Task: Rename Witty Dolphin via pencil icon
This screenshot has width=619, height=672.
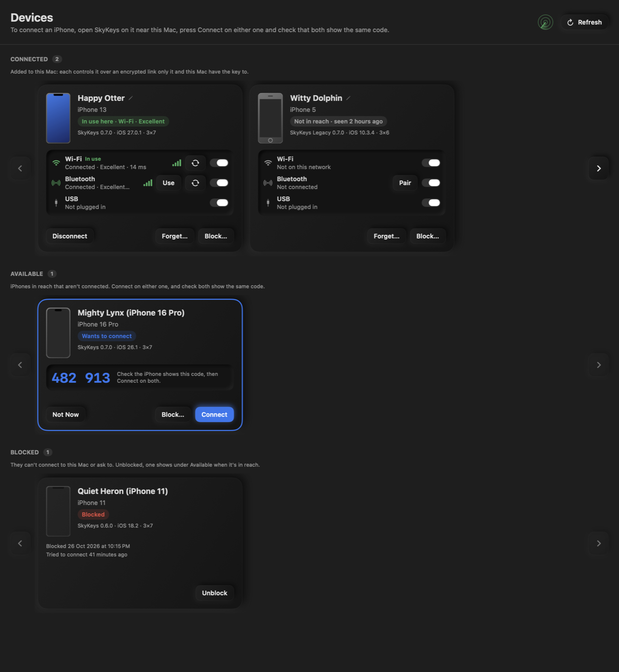Action: coord(348,98)
